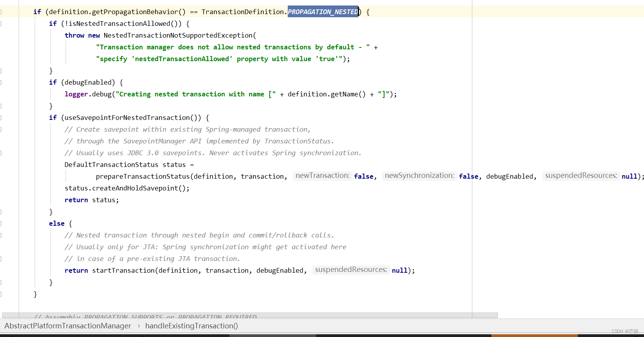
Task: Click the horizontal editor scrollbar
Action: click(250, 315)
